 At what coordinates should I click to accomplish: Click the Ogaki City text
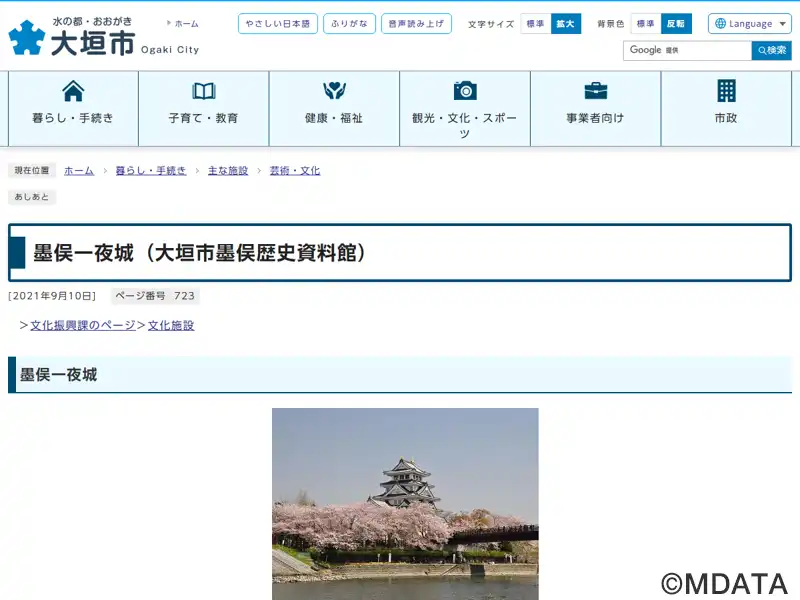click(x=170, y=50)
